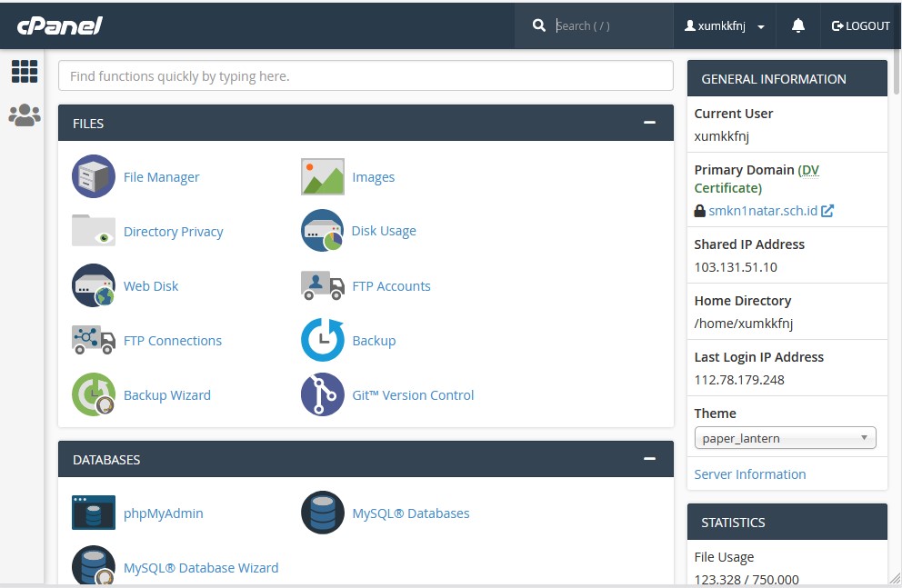Image resolution: width=902 pixels, height=588 pixels.
Task: Click the smkn1natar.sch.id domain link
Action: [763, 211]
